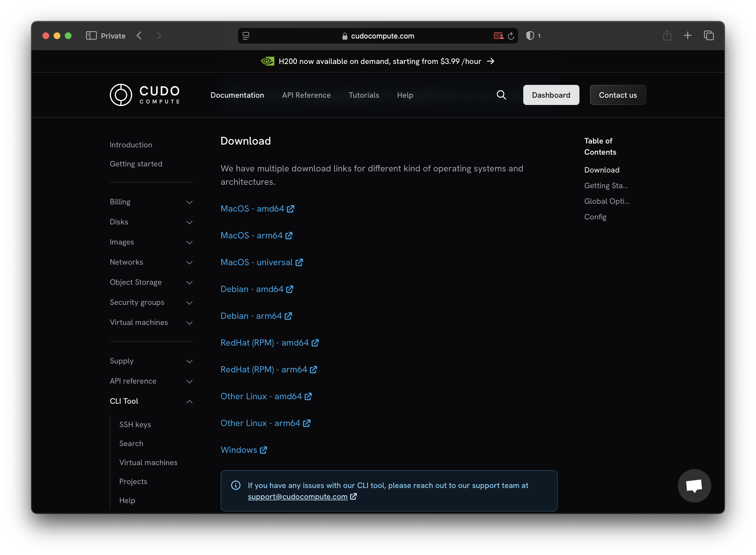756x555 pixels.
Task: Open Help under CLI Tool
Action: click(127, 501)
